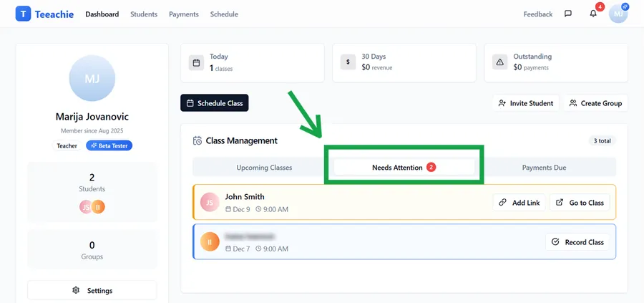Add Link for John Smith's class

tap(519, 203)
